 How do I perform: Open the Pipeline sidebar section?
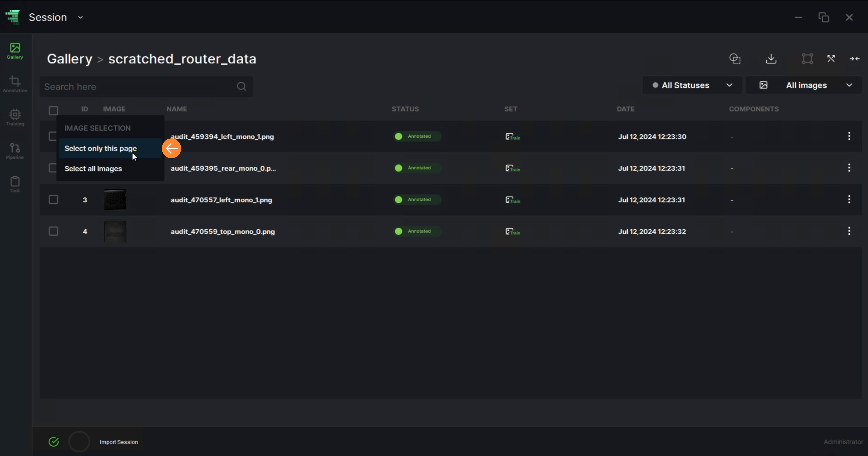point(15,151)
